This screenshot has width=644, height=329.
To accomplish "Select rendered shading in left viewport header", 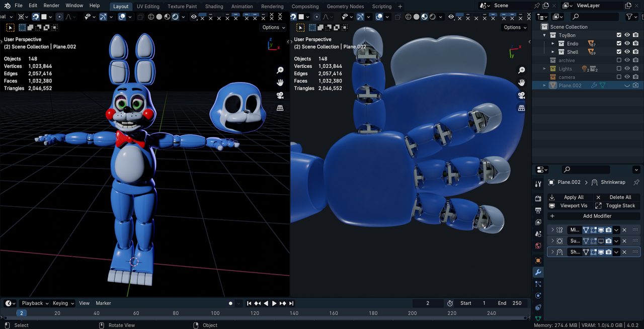I will 175,17.
